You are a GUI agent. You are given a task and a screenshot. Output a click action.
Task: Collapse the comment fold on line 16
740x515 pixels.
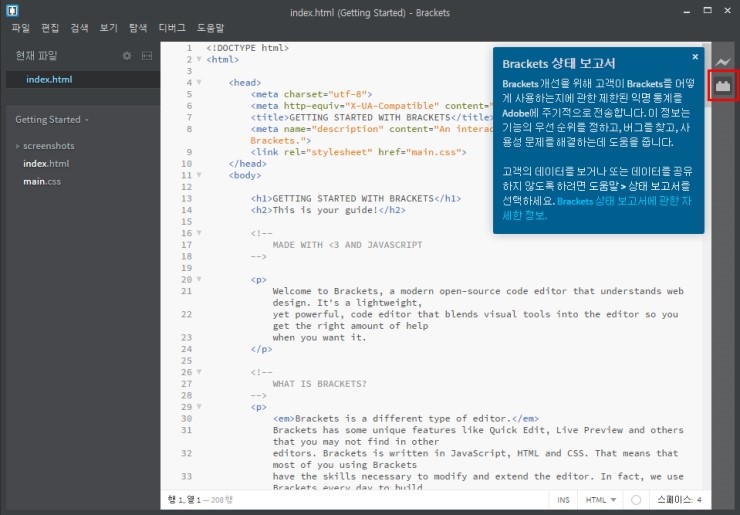(x=199, y=233)
